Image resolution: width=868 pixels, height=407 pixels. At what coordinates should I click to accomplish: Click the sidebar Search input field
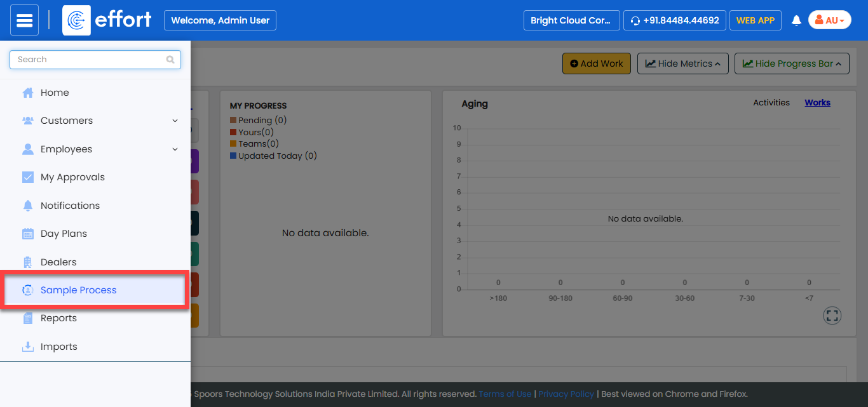(89, 60)
